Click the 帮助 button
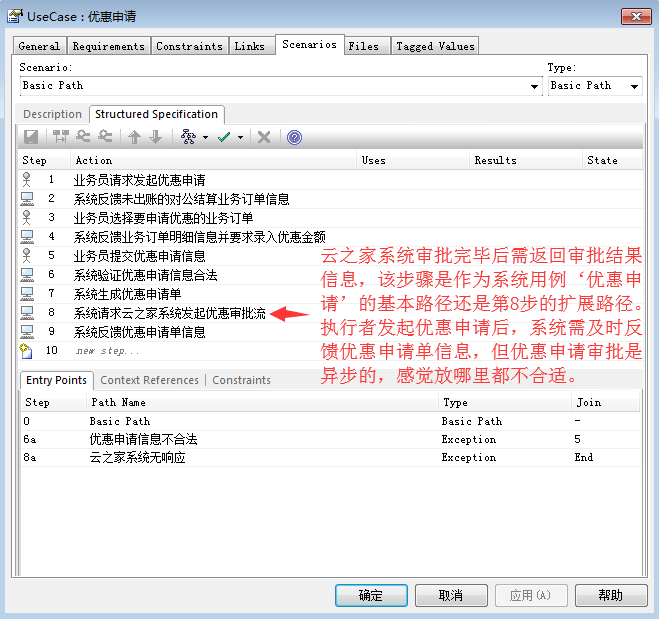The width and height of the screenshot is (659, 619). click(x=611, y=595)
